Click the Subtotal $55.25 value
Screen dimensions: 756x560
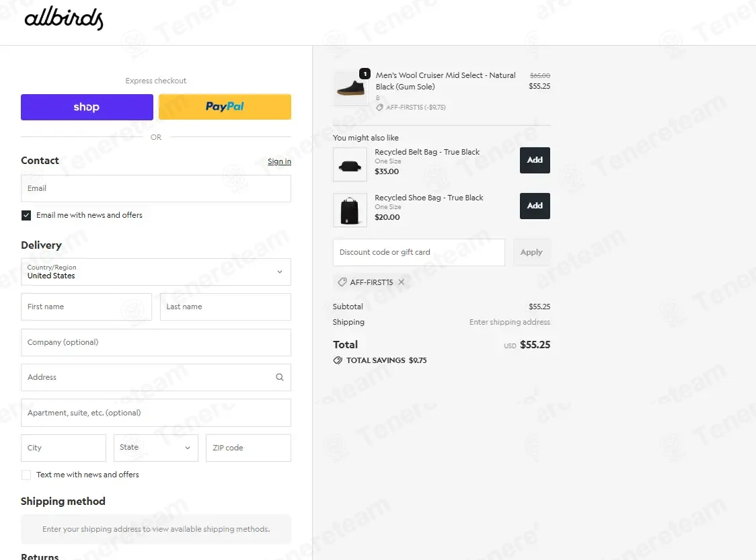click(x=539, y=307)
